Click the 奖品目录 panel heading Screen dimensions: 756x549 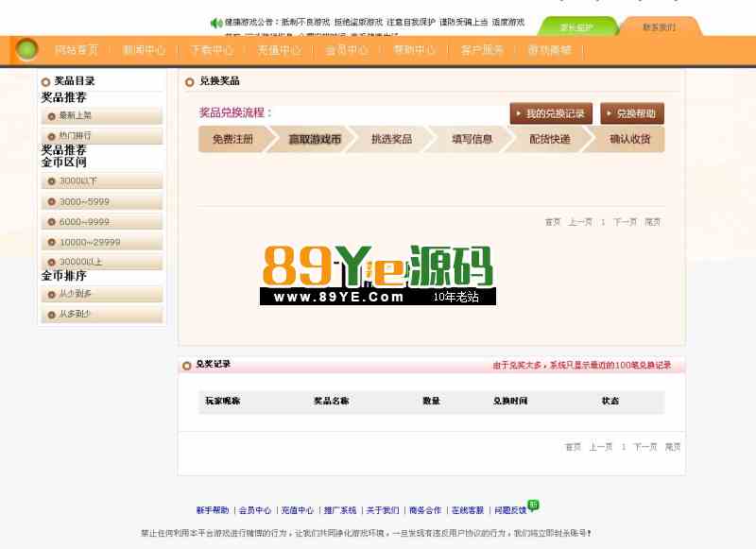(75, 81)
